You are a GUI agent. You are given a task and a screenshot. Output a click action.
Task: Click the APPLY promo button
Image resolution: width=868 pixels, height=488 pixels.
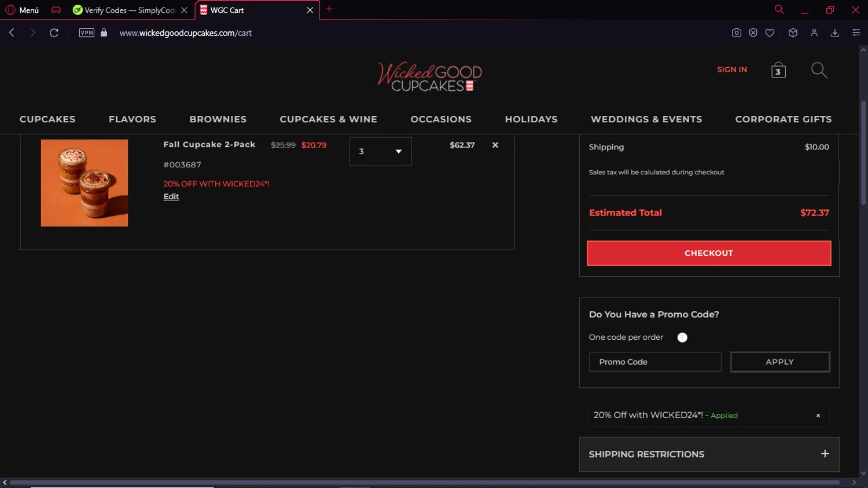780,362
